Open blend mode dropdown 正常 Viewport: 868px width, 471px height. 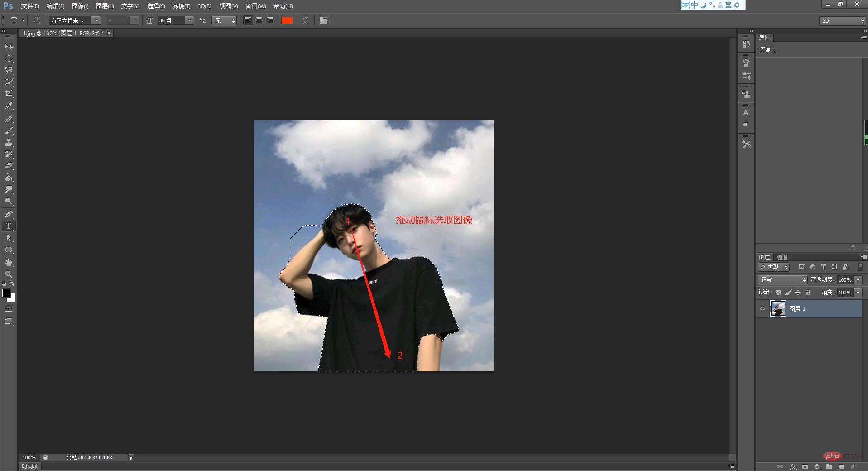click(782, 280)
